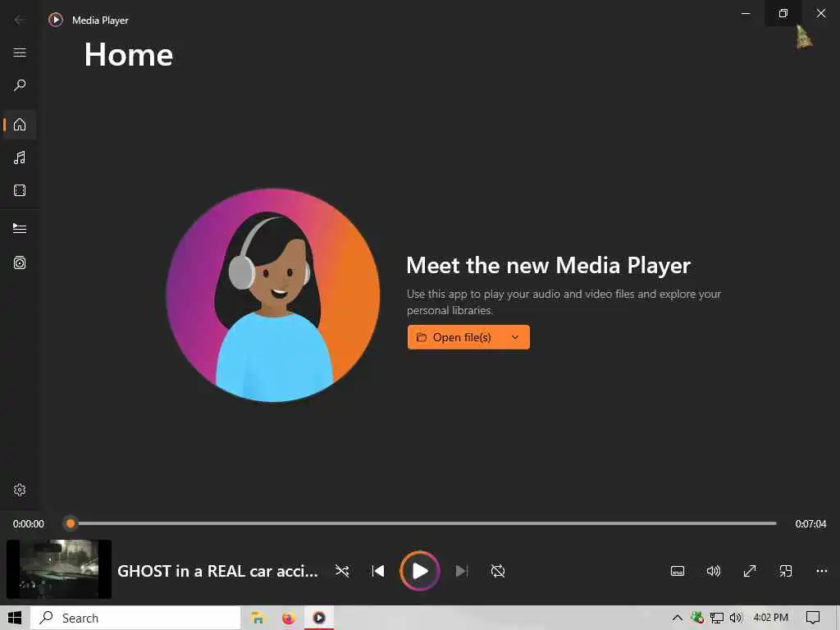This screenshot has height=630, width=840.
Task: Click the 4:02 PM taskbar clock
Action: 770,618
